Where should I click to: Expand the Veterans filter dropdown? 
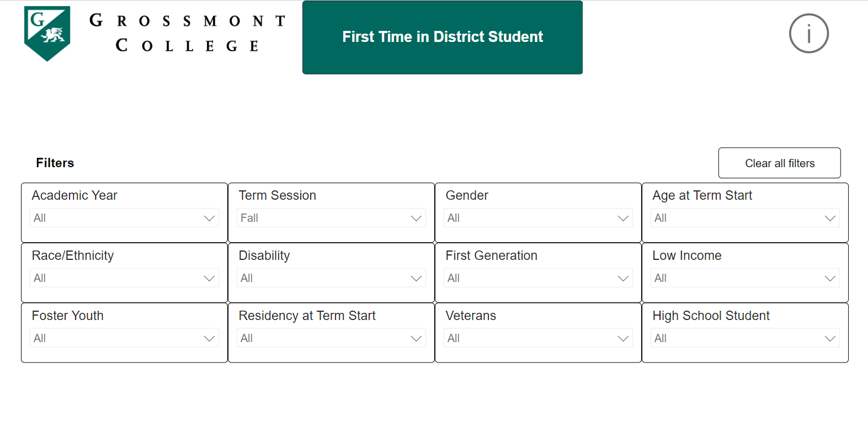tap(538, 338)
